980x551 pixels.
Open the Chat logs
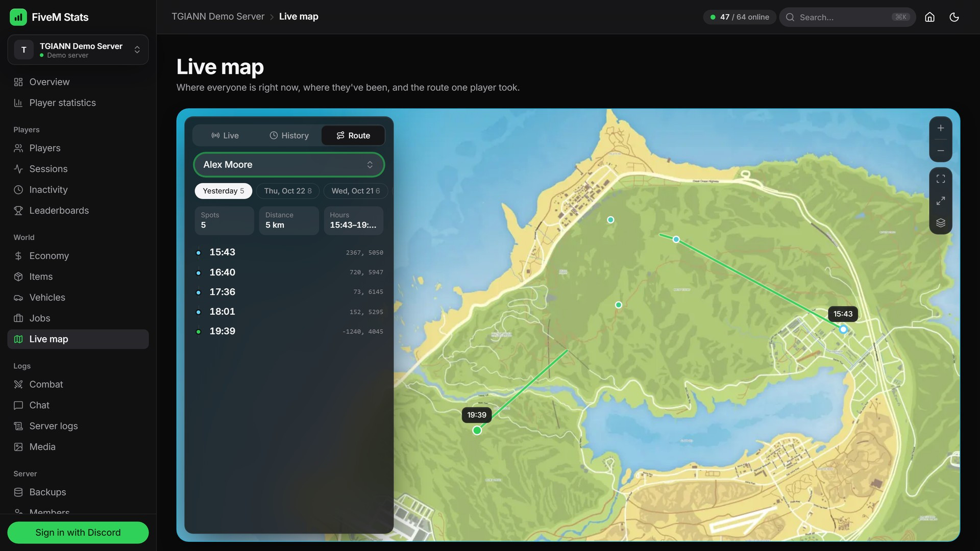click(78, 405)
